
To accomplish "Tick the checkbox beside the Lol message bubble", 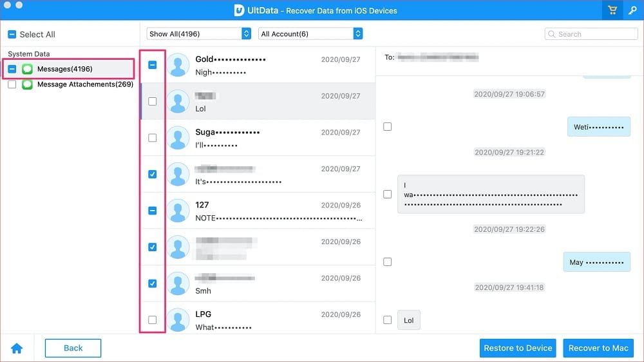I will pyautogui.click(x=388, y=320).
